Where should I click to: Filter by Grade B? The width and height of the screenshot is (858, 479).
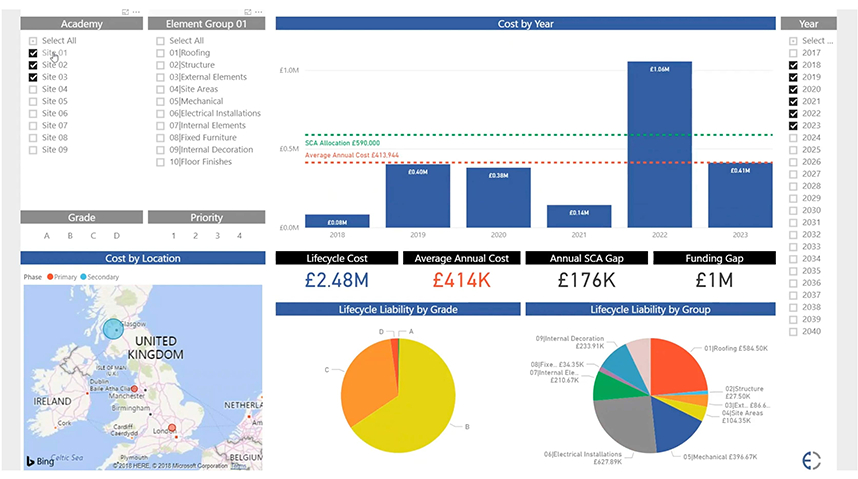(x=70, y=236)
